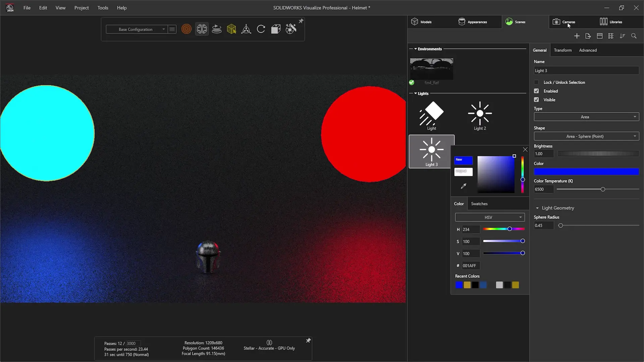Toggle the Enabled checkbox for Light 3
The image size is (644, 362).
click(x=536, y=91)
